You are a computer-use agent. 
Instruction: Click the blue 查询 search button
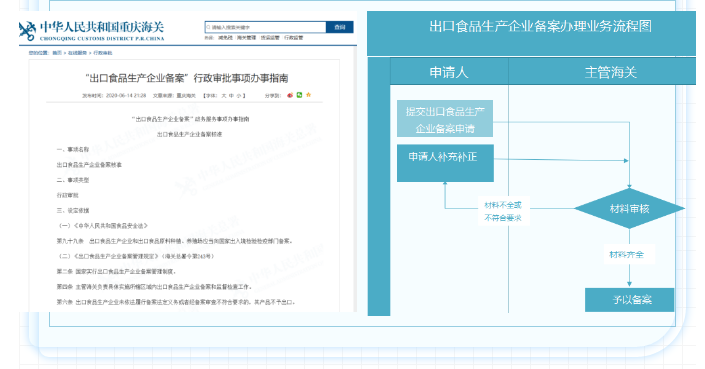click(339, 27)
